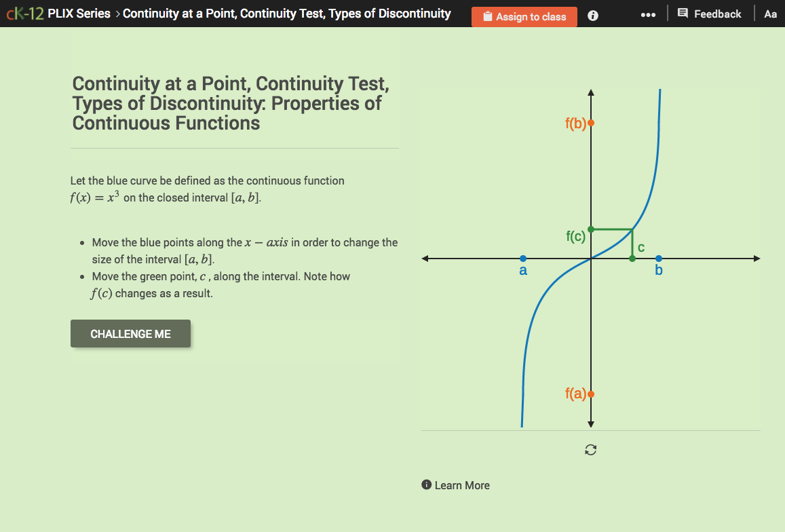Screen dimensions: 785x532
Task: Click the Assign to class button
Action: 524,16
